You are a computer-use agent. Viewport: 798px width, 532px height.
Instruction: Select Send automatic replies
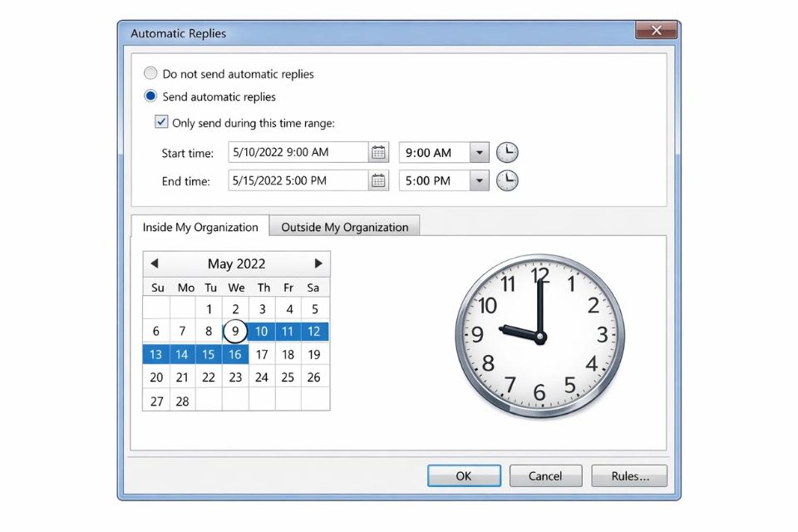click(150, 96)
